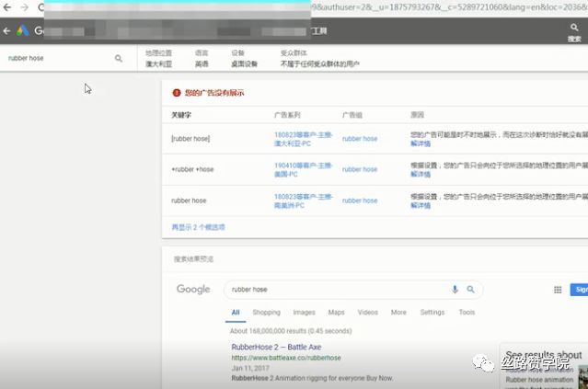
Task: Click the Sign in button
Action: 580,290
